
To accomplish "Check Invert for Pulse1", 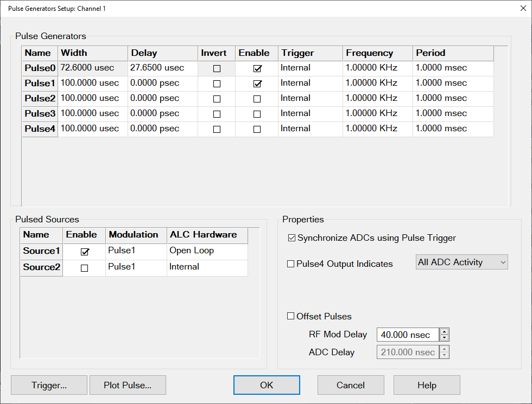I will coord(217,84).
